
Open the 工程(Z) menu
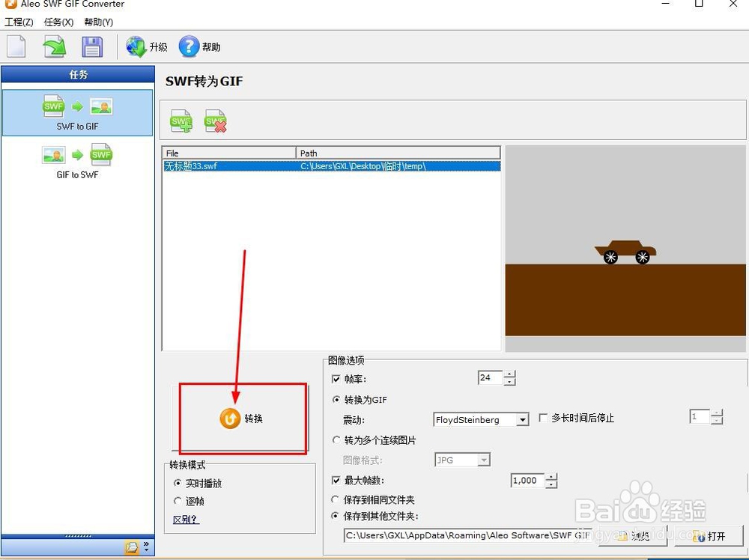click(19, 22)
